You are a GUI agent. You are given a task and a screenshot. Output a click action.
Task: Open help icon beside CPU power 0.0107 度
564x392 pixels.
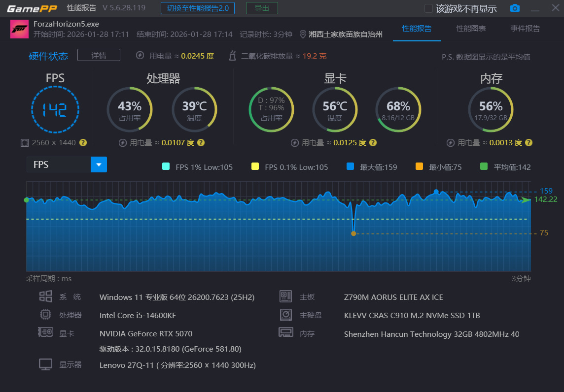pos(201,143)
